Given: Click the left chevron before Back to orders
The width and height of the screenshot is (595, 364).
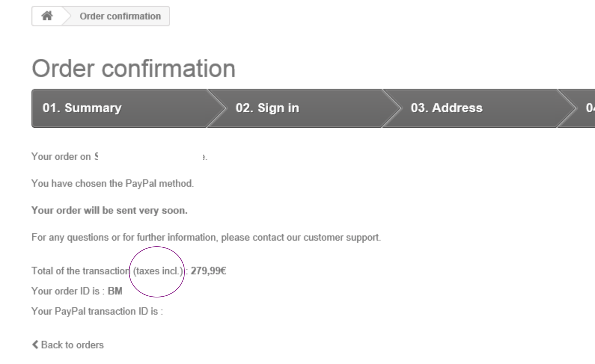Looking at the screenshot, I should [x=35, y=345].
